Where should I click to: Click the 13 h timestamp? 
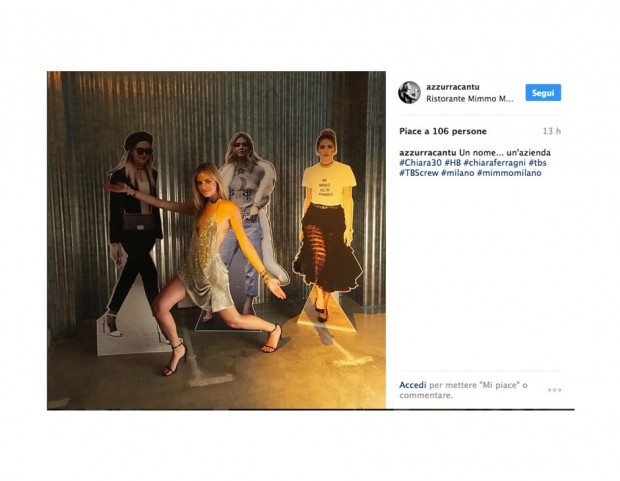(x=552, y=131)
